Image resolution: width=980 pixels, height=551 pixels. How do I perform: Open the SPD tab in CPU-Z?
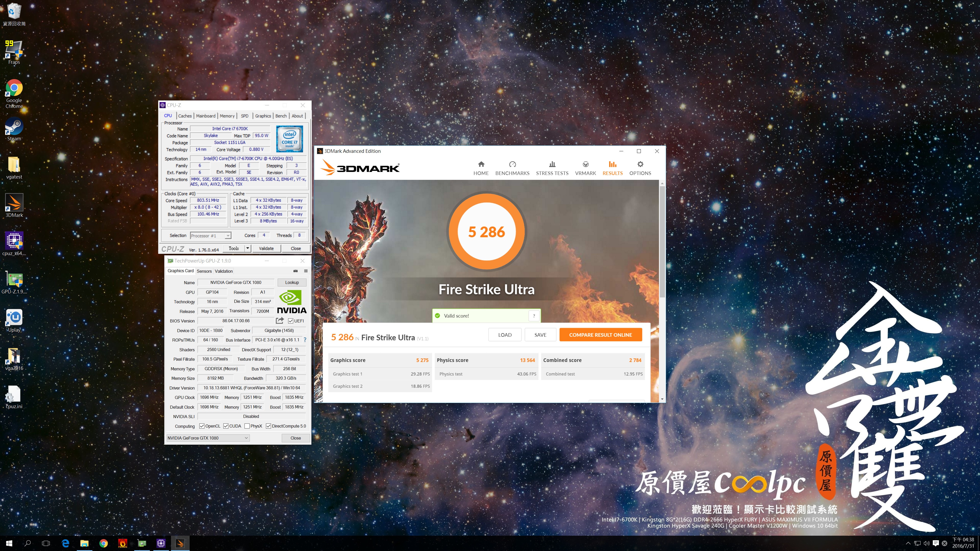click(245, 116)
